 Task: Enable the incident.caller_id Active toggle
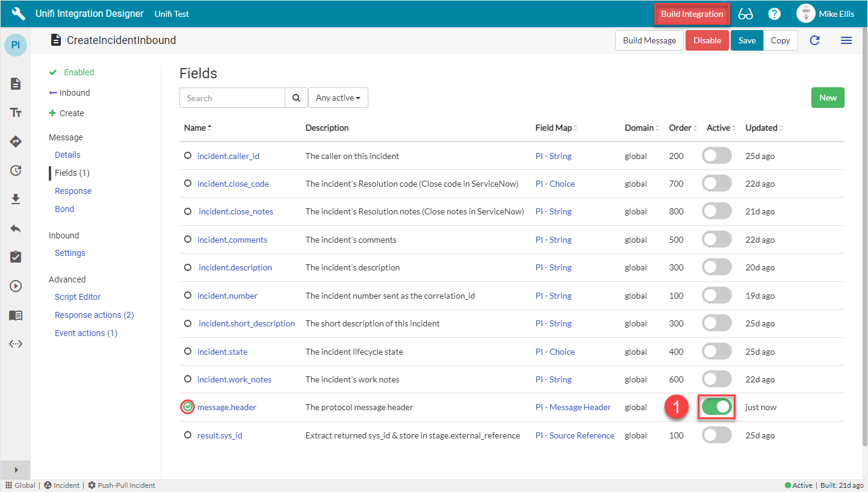(716, 156)
